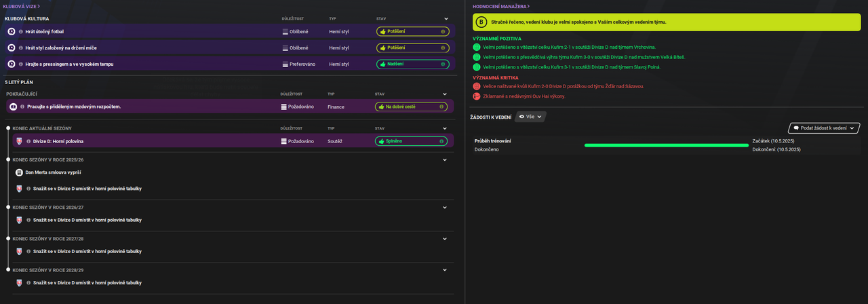Click the 'Dokončení: (10.5.2025)' text
868x304 pixels.
point(776,149)
